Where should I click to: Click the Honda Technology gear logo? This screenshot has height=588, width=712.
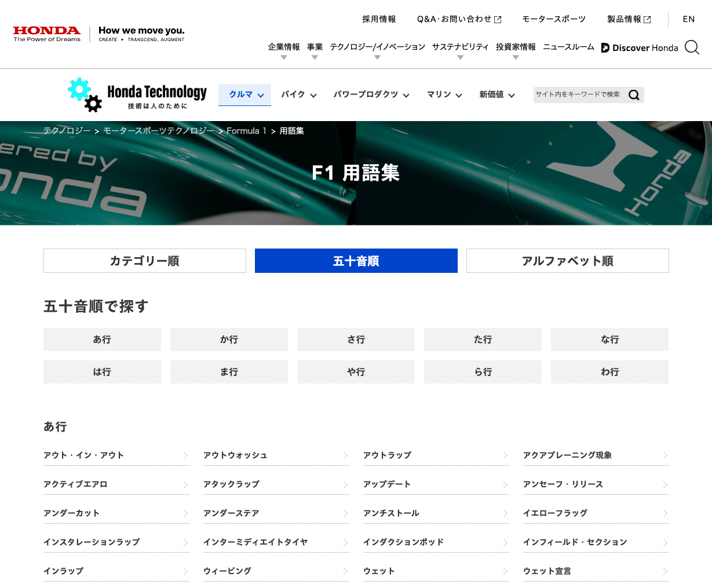[x=85, y=94]
